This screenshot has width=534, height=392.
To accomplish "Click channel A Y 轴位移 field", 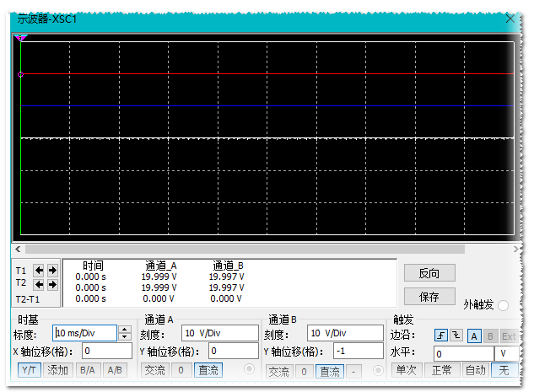I will click(234, 351).
